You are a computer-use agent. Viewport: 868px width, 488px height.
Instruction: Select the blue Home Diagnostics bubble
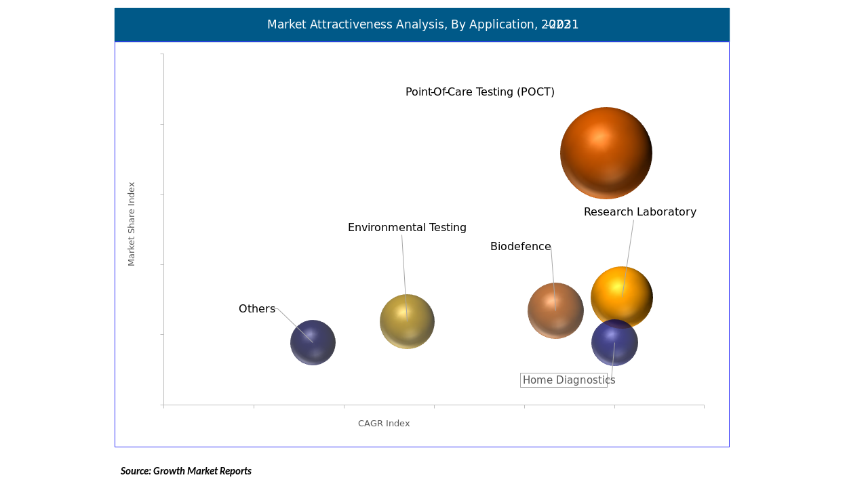[x=614, y=347]
